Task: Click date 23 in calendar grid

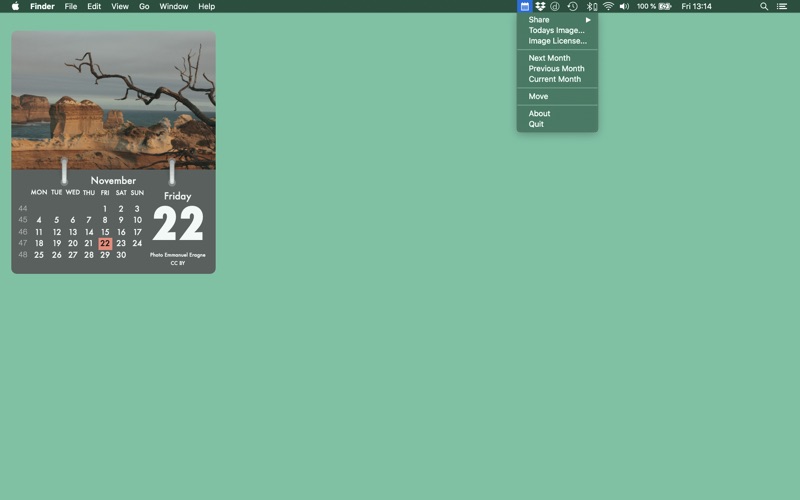Action: 121,243
